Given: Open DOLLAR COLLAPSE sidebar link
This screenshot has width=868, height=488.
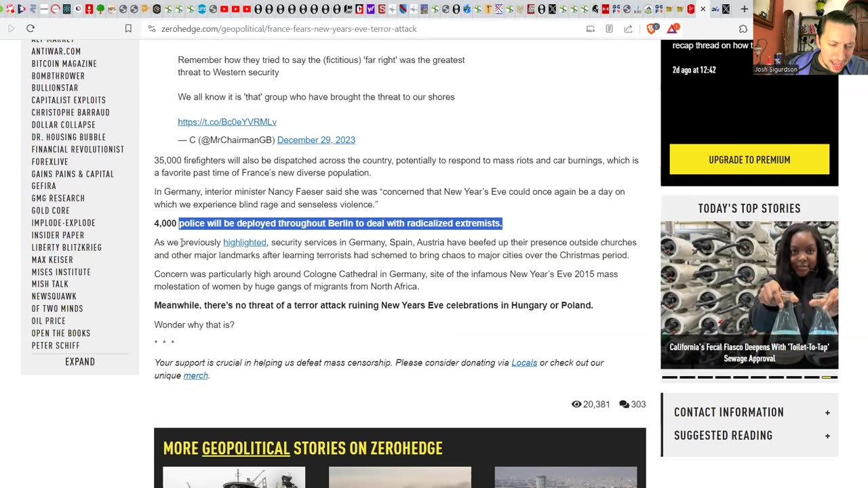Looking at the screenshot, I should (x=64, y=125).
